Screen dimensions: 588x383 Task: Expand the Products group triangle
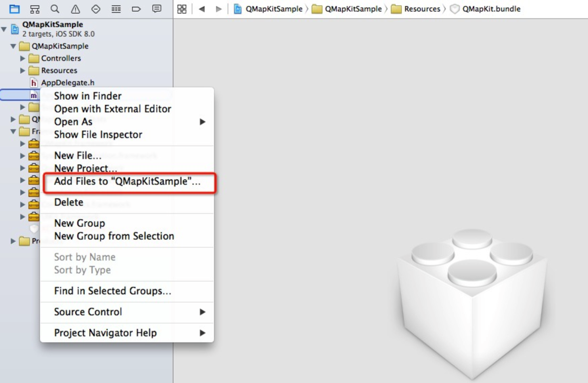coord(13,241)
